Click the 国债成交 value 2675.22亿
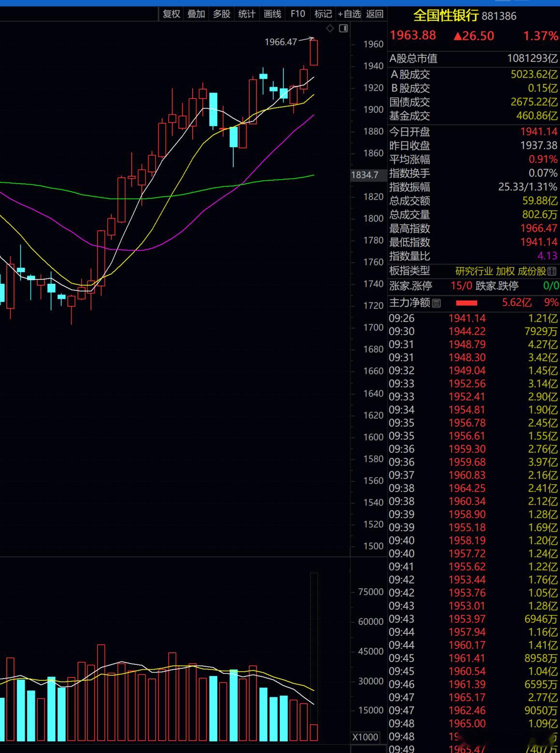Viewport: 560px width, 753px height. [534, 102]
